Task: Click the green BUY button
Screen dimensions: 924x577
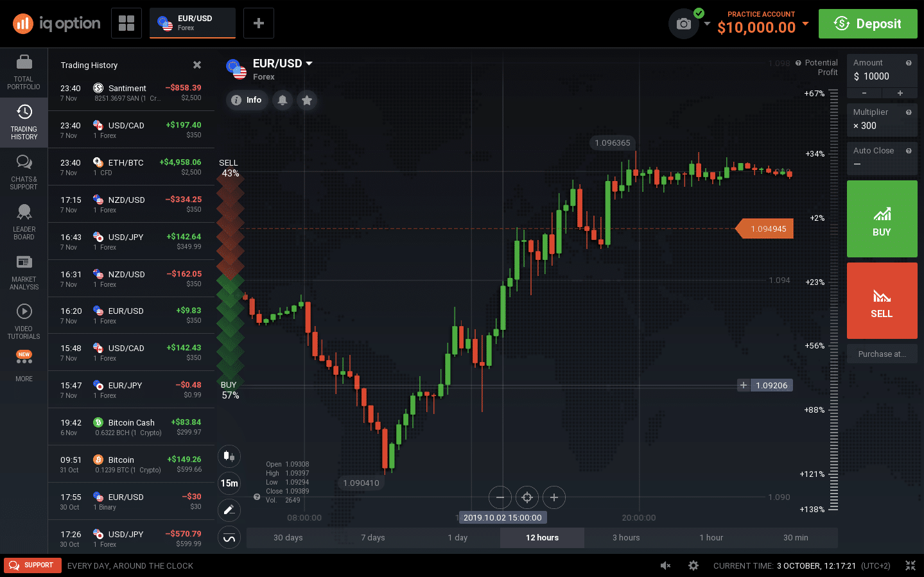Action: [882, 219]
